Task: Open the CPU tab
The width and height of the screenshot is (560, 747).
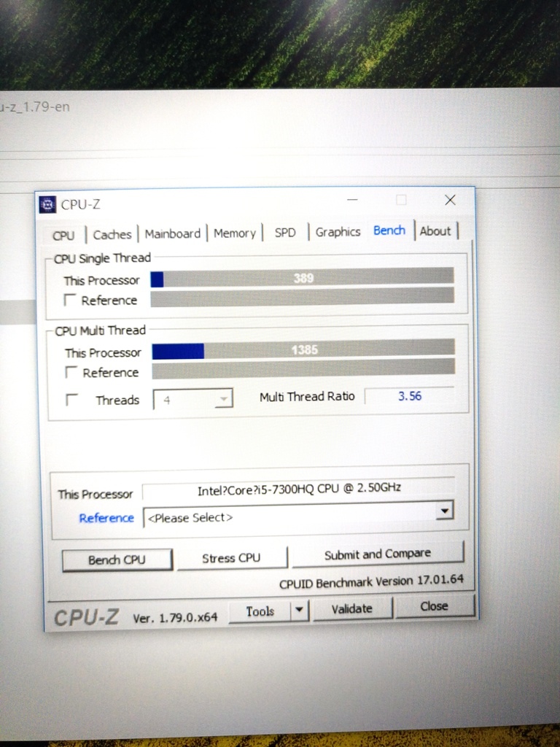Action: 64,236
